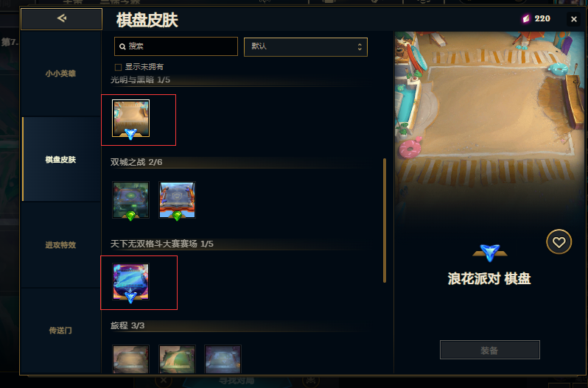This screenshot has width=588, height=388.
Task: Toggle the 显示未拥有 checkbox
Action: [118, 67]
